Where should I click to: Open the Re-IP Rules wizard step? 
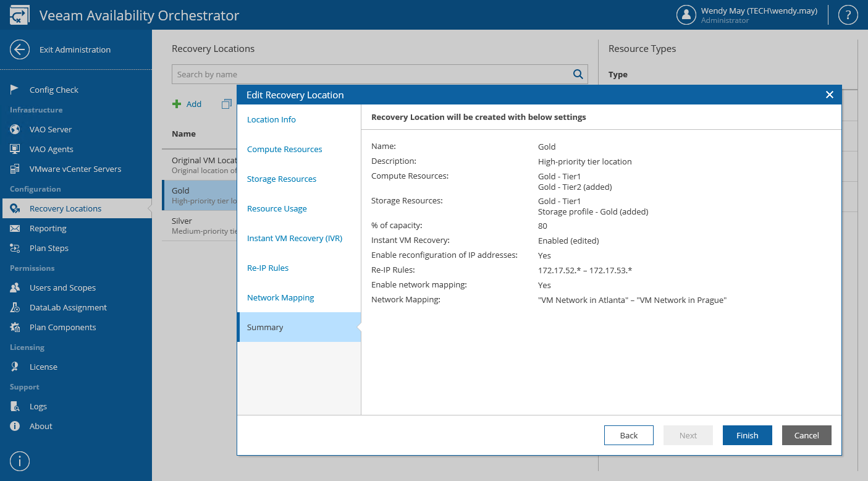(268, 268)
